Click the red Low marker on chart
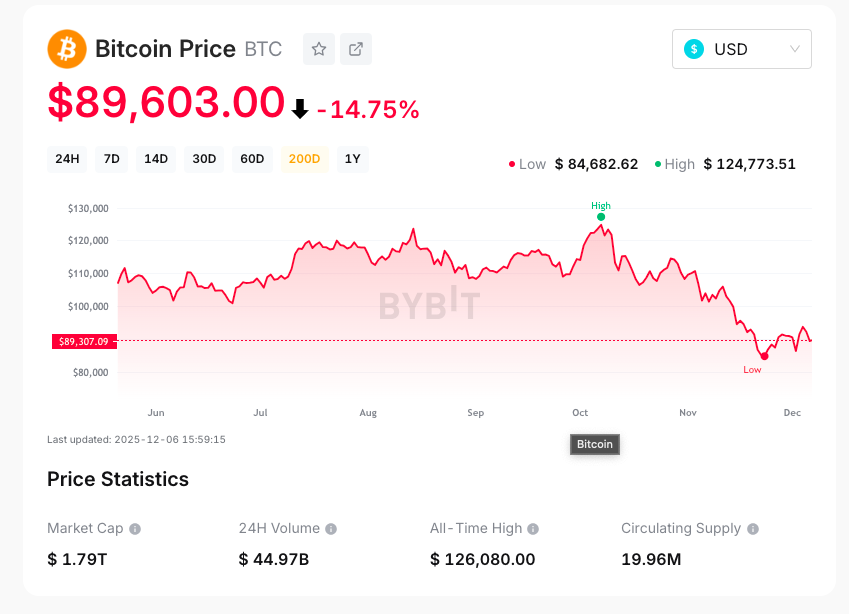 pos(764,356)
